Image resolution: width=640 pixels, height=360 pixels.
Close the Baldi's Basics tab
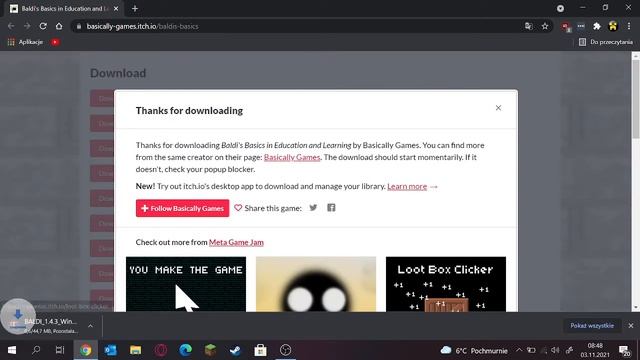coord(116,8)
